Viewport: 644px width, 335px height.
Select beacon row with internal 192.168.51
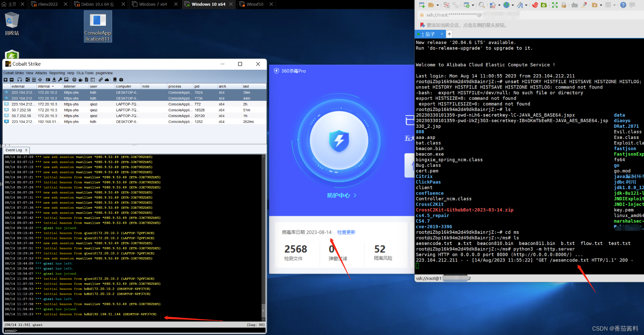[x=135, y=121]
